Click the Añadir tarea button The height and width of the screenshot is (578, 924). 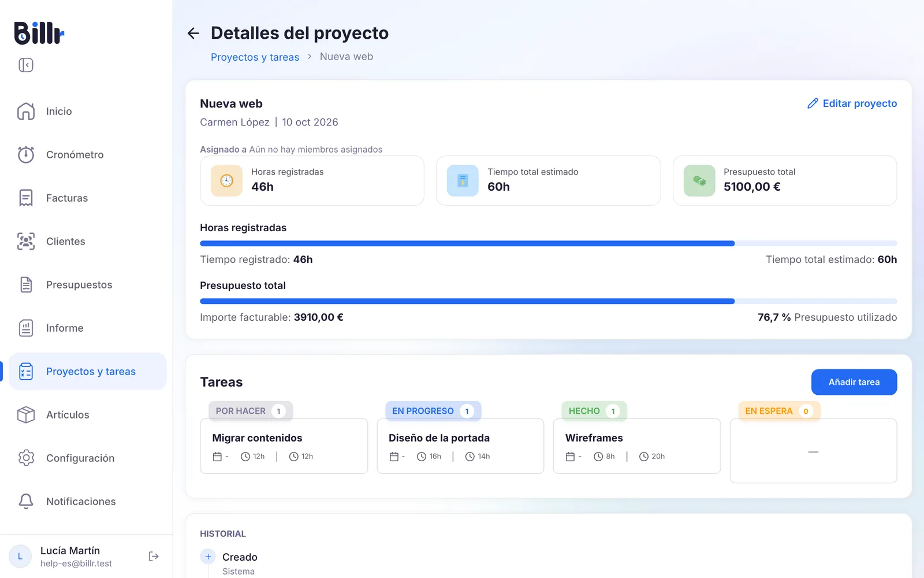(854, 382)
